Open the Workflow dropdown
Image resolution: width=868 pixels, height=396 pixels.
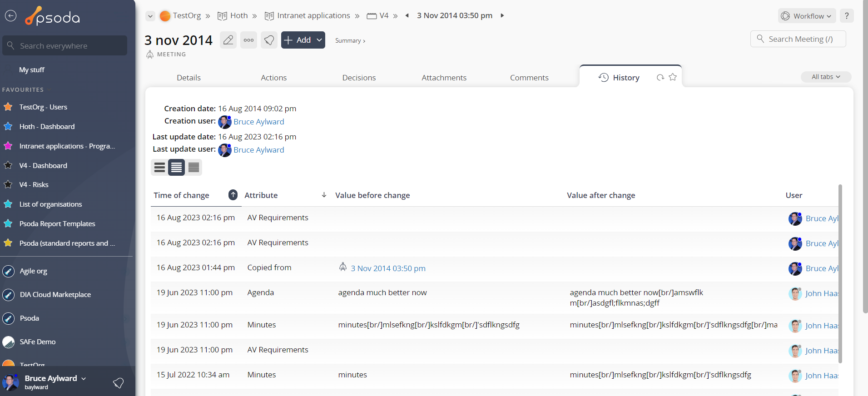click(x=807, y=16)
